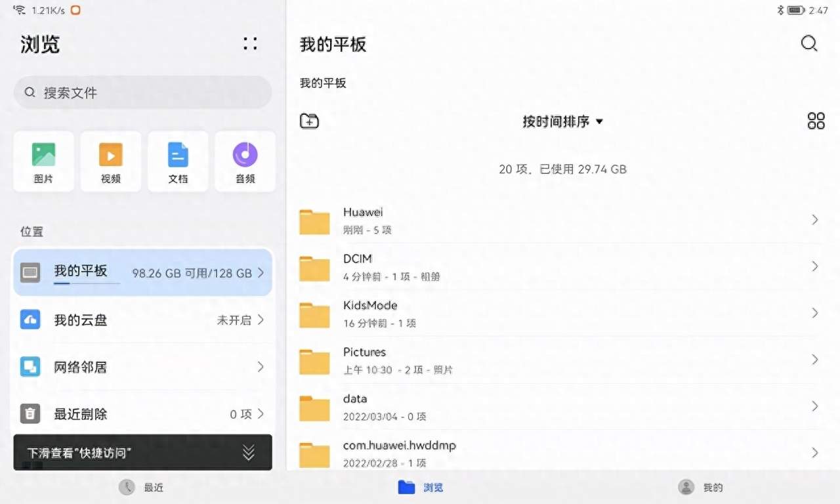Open 网络邻居 network neighborhood

(x=142, y=367)
